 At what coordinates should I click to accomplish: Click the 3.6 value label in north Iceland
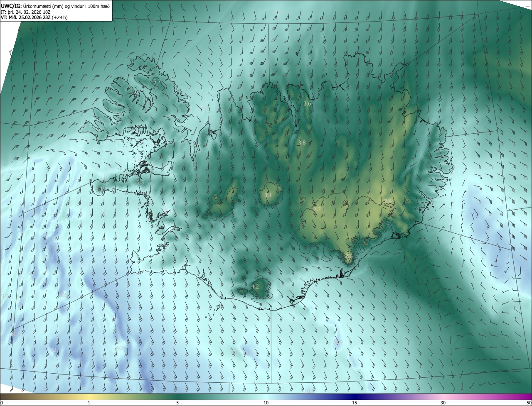pos(307,104)
